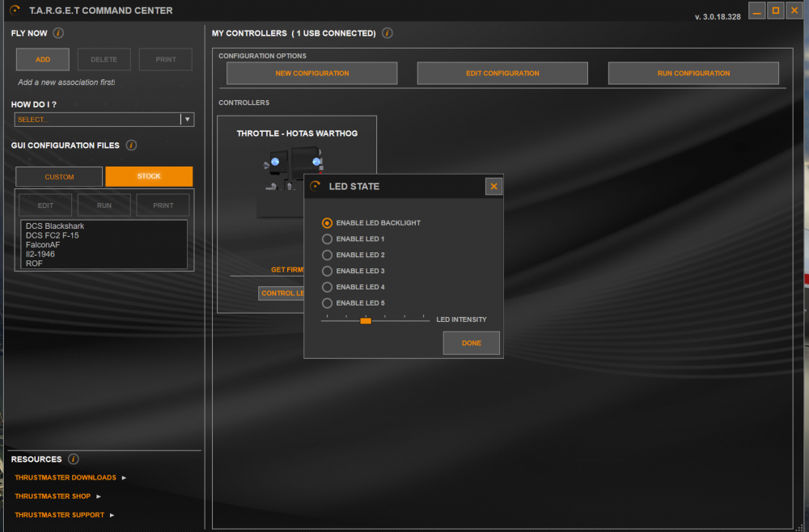
Task: Open the SELECT dropdown under HOW DO I
Action: (x=97, y=119)
